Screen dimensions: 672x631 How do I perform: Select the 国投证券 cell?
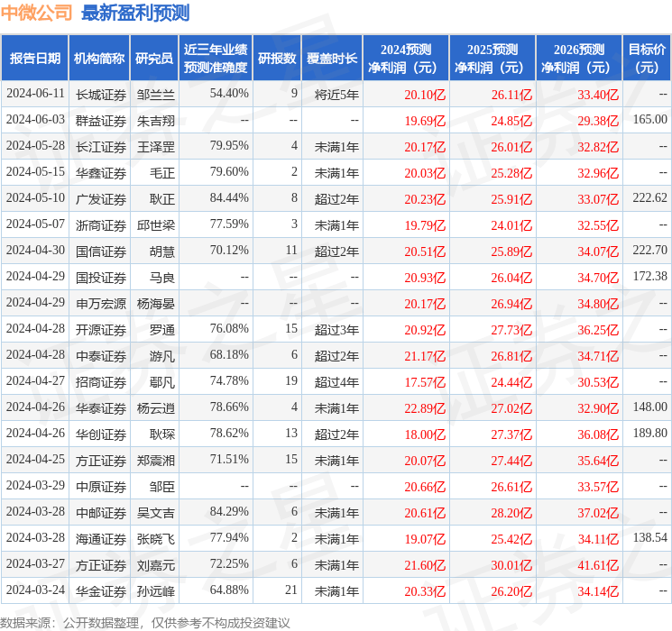click(101, 278)
